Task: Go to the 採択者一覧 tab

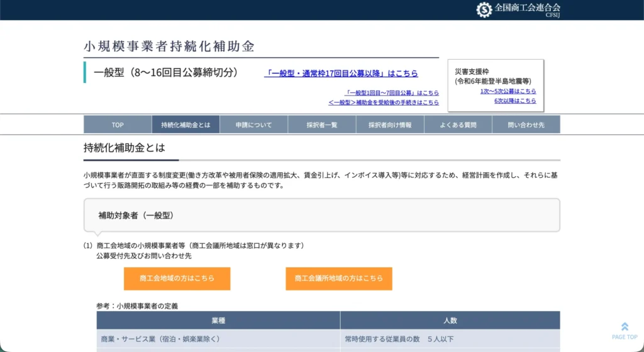Action: [322, 125]
